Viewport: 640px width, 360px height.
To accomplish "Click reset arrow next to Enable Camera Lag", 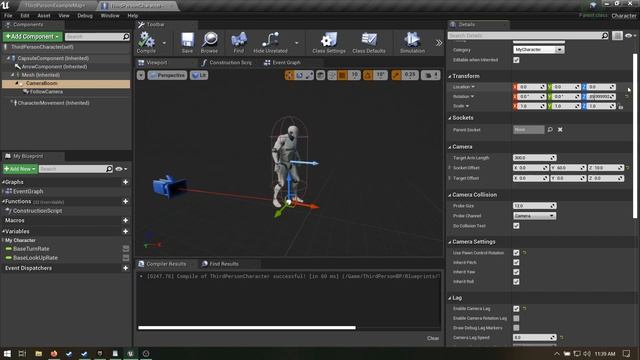I will [524, 309].
